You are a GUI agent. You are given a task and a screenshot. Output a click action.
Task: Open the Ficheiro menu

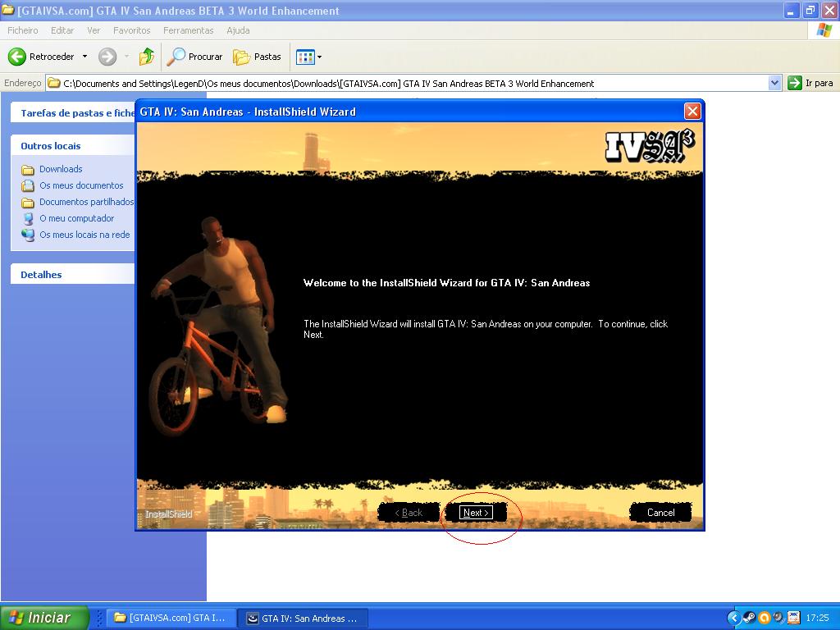22,30
